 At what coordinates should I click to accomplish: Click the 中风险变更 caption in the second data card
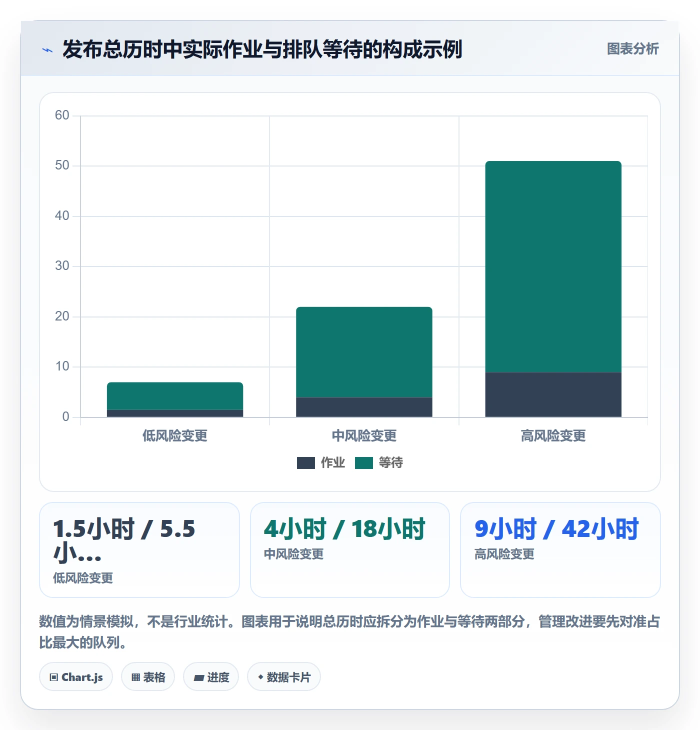pos(294,554)
